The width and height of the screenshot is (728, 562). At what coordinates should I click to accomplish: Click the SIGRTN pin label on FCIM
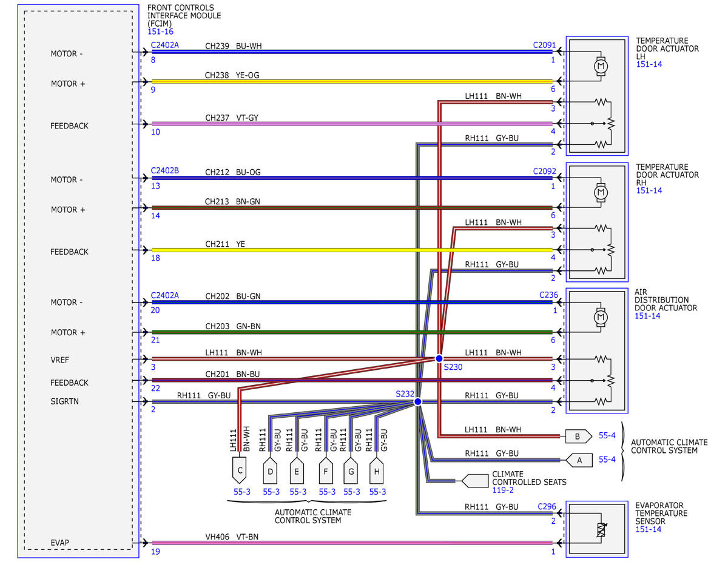pyautogui.click(x=65, y=401)
